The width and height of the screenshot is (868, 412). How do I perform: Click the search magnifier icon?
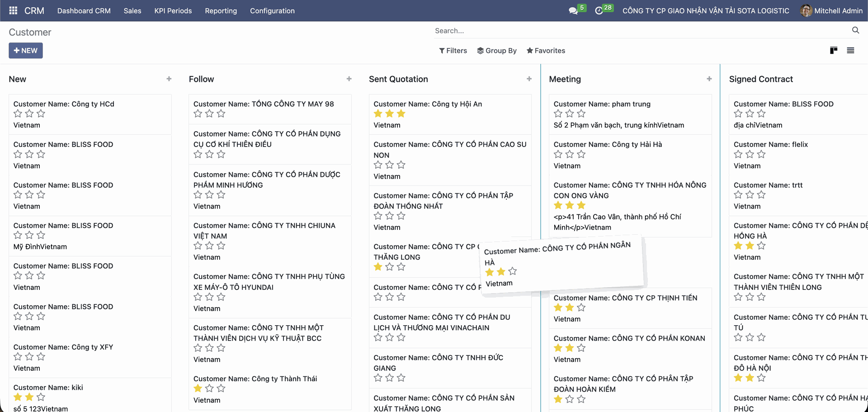855,30
